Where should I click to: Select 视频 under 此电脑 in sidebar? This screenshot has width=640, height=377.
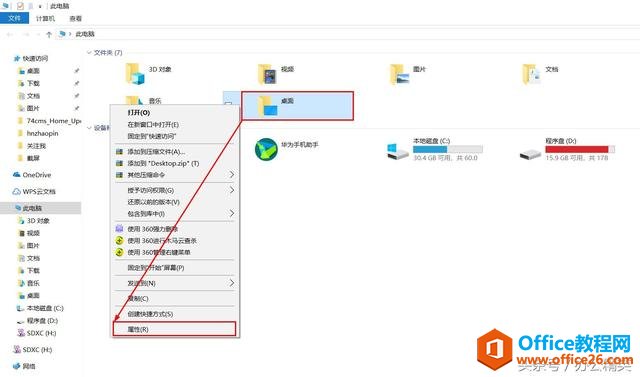[29, 233]
